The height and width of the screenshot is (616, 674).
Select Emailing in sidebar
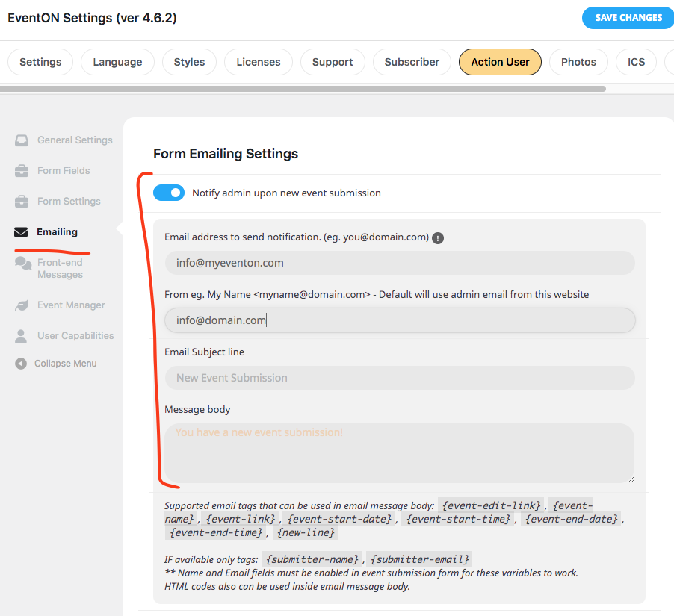pyautogui.click(x=58, y=232)
